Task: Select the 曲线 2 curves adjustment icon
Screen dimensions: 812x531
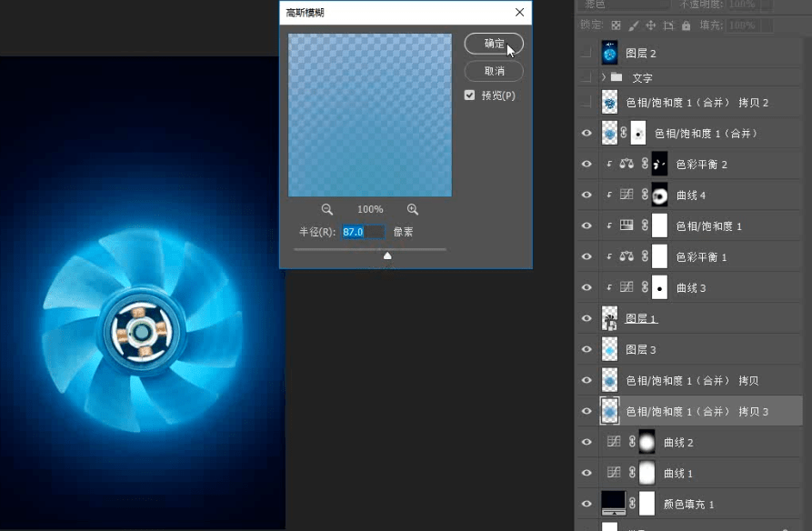Action: (x=614, y=442)
